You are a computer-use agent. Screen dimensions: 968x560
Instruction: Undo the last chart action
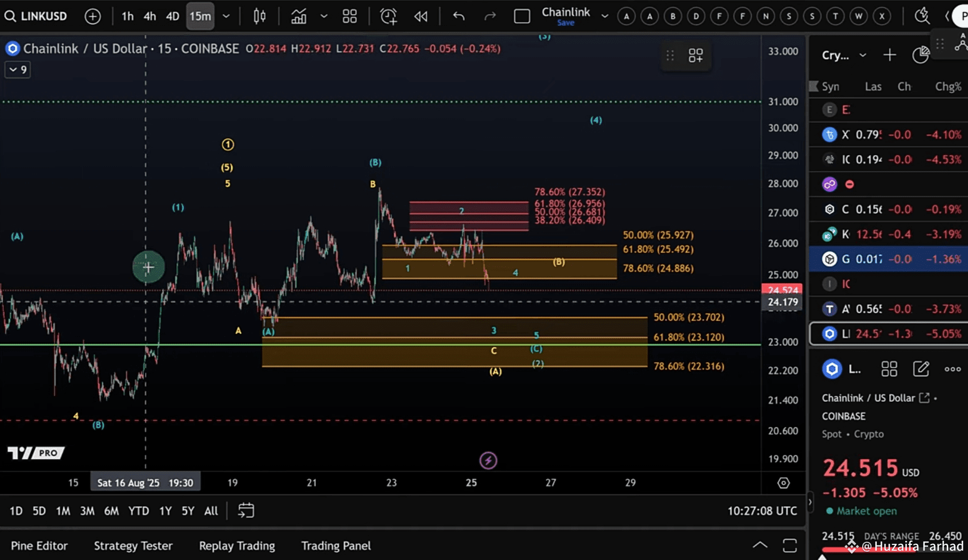pyautogui.click(x=459, y=16)
